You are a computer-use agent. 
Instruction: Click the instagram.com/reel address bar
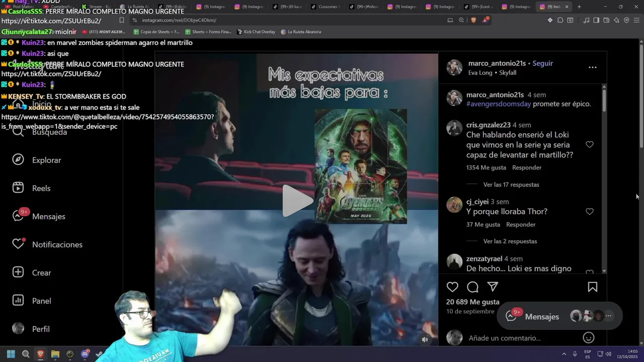[287, 20]
